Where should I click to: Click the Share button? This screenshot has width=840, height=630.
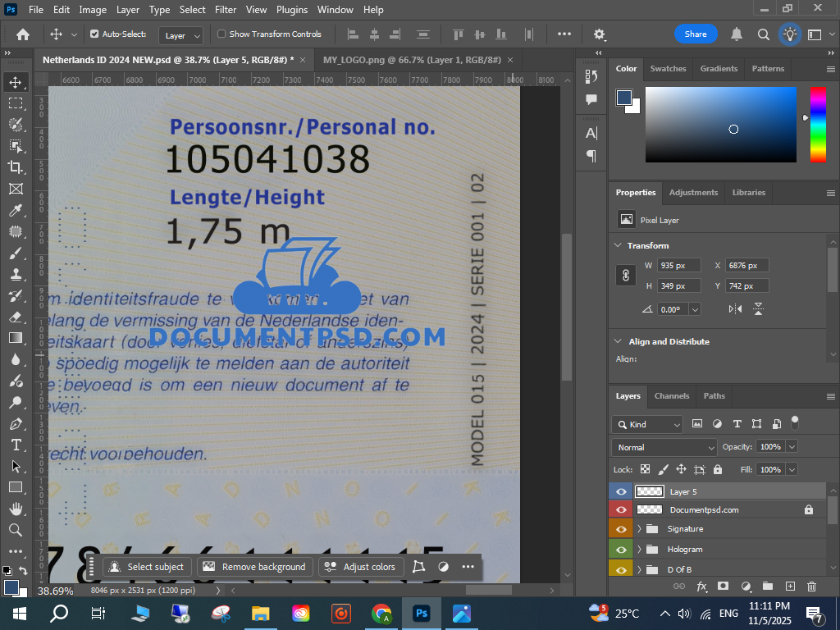tap(696, 34)
